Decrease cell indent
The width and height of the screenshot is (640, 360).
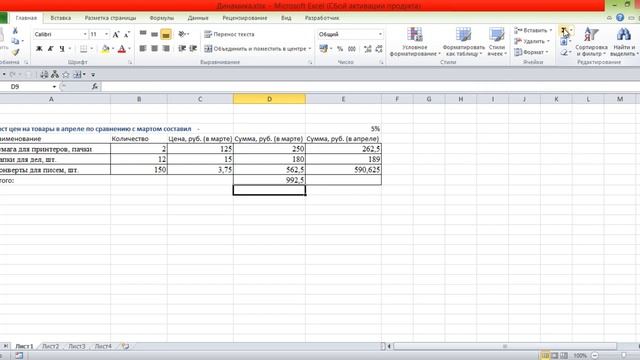point(182,49)
